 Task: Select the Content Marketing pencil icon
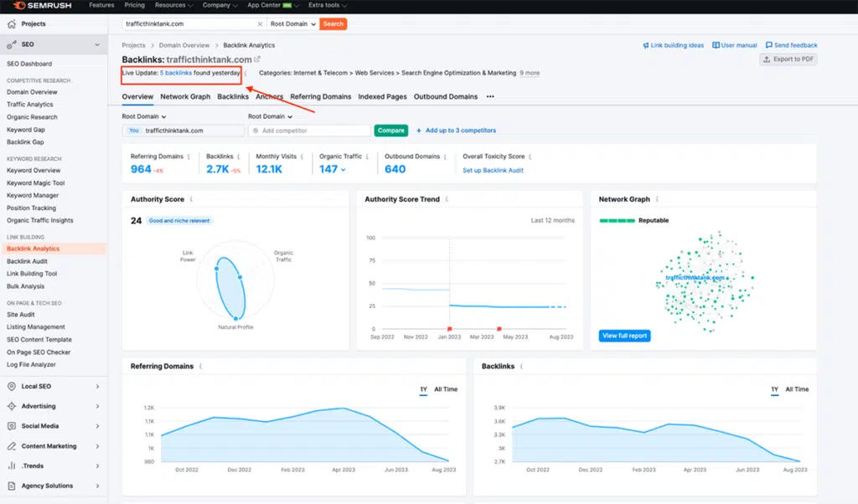point(12,446)
